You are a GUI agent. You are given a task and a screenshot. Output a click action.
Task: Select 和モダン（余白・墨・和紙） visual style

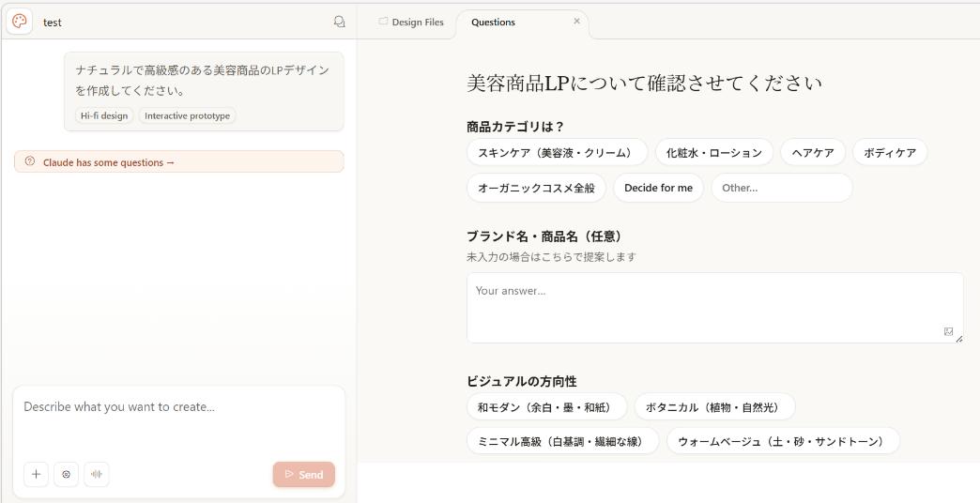click(546, 407)
